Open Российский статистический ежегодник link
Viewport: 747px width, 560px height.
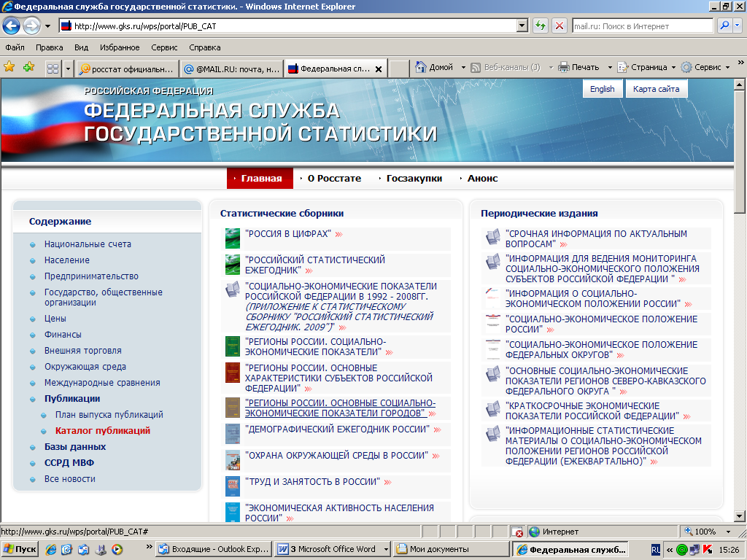point(315,265)
